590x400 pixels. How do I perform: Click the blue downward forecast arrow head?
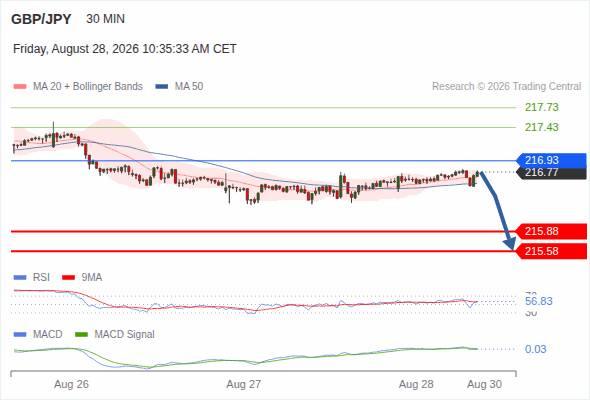click(x=510, y=244)
